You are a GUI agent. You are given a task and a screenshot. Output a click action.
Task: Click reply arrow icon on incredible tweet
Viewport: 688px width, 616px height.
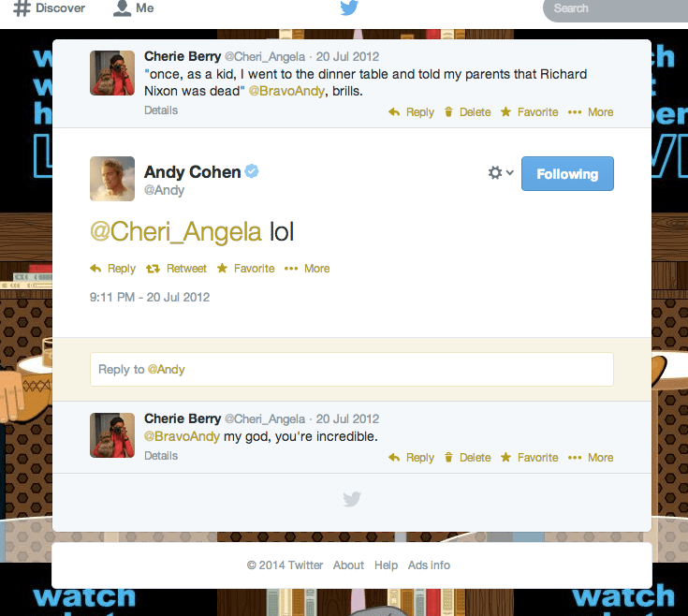(x=394, y=457)
